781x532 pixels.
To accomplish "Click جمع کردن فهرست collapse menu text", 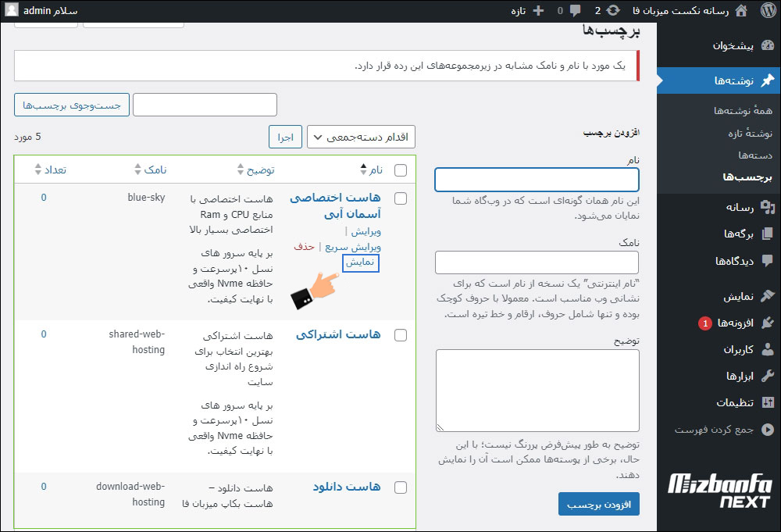I will point(714,430).
